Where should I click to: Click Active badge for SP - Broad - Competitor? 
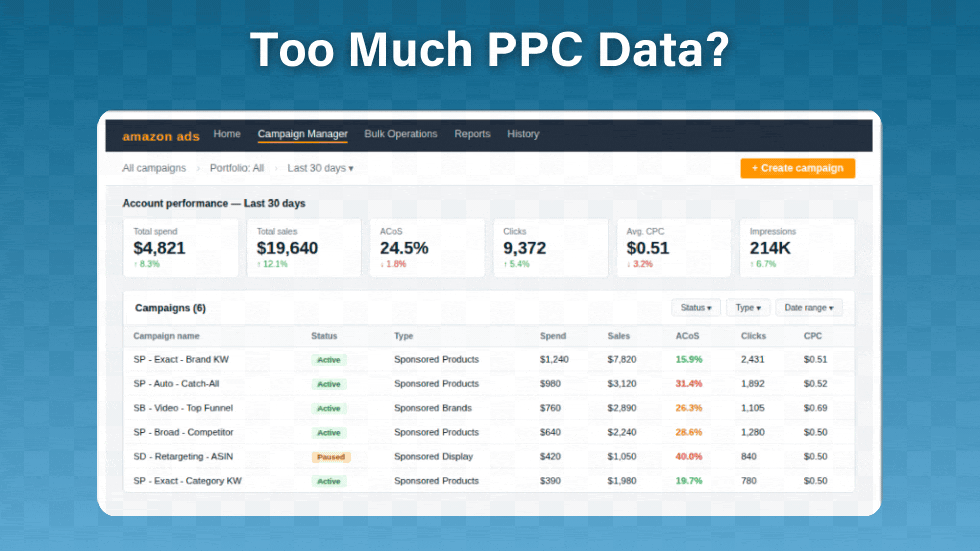329,433
